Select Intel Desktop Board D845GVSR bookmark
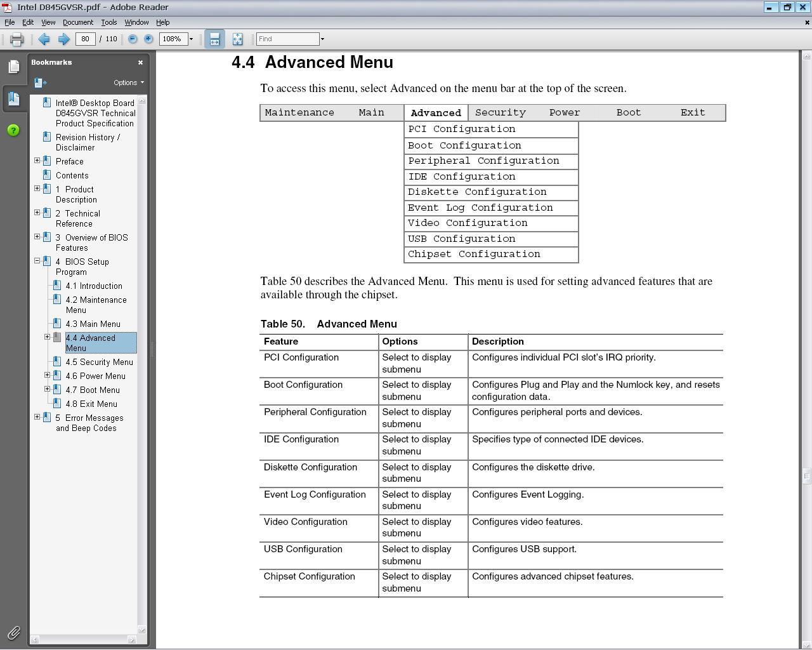Image resolution: width=812 pixels, height=650 pixels. point(95,113)
